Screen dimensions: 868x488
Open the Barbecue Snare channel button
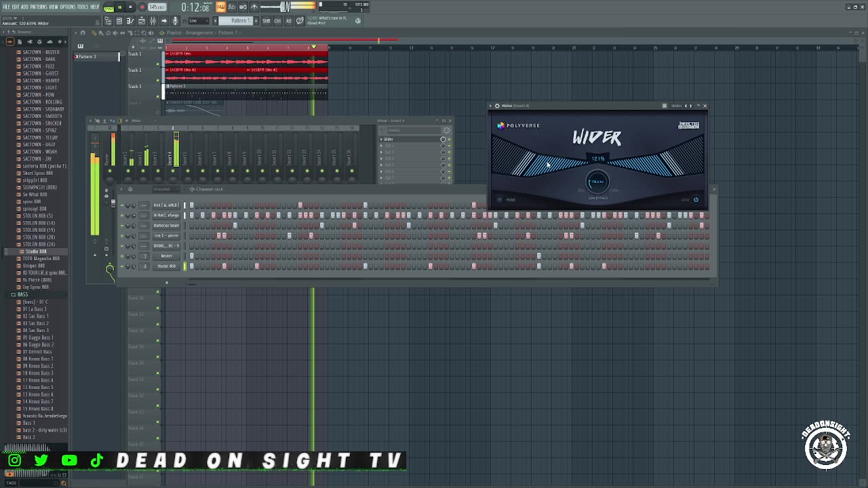coord(166,226)
